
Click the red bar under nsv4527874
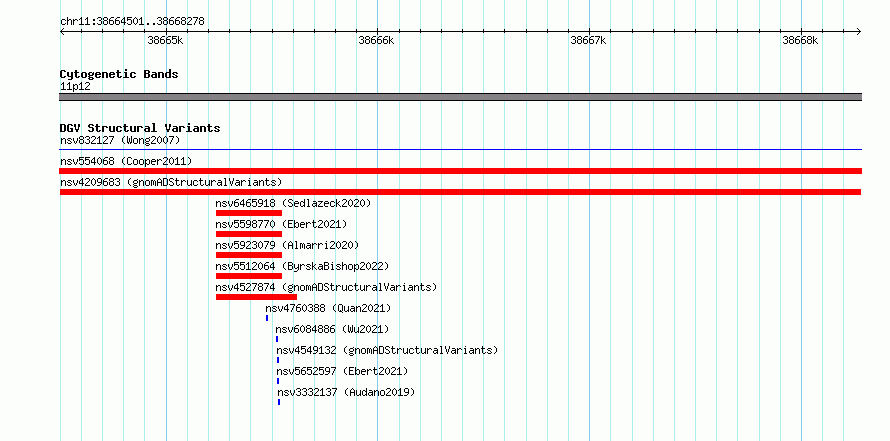(x=256, y=297)
